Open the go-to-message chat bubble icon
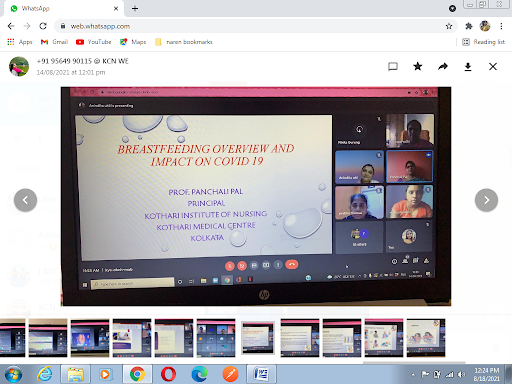This screenshot has width=512, height=384. coord(393,67)
